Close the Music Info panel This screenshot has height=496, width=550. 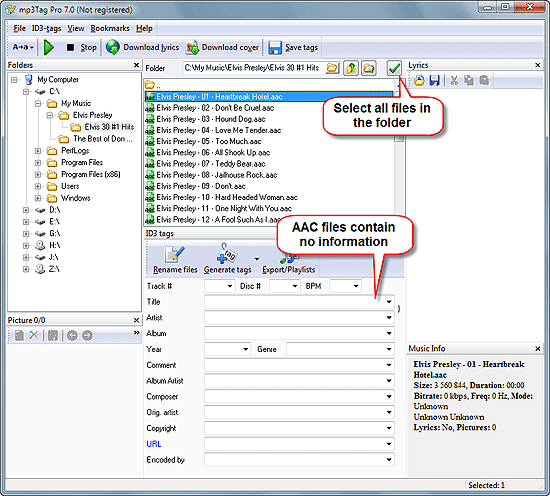[x=538, y=349]
